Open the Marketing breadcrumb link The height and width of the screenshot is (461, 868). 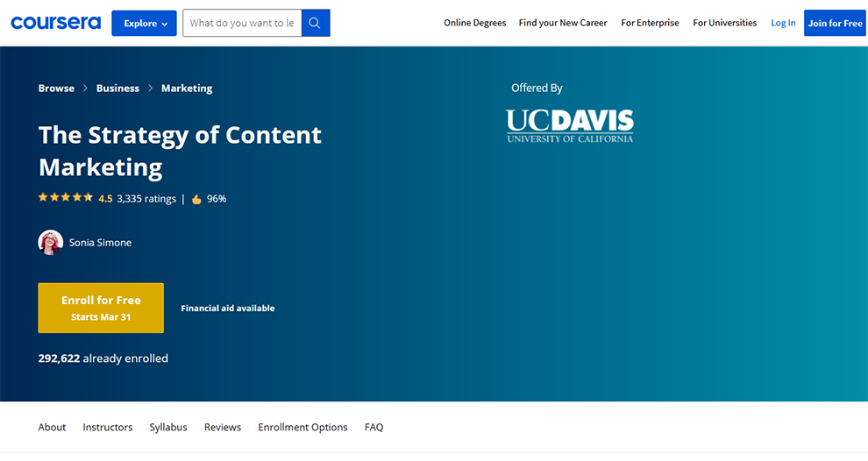tap(187, 88)
